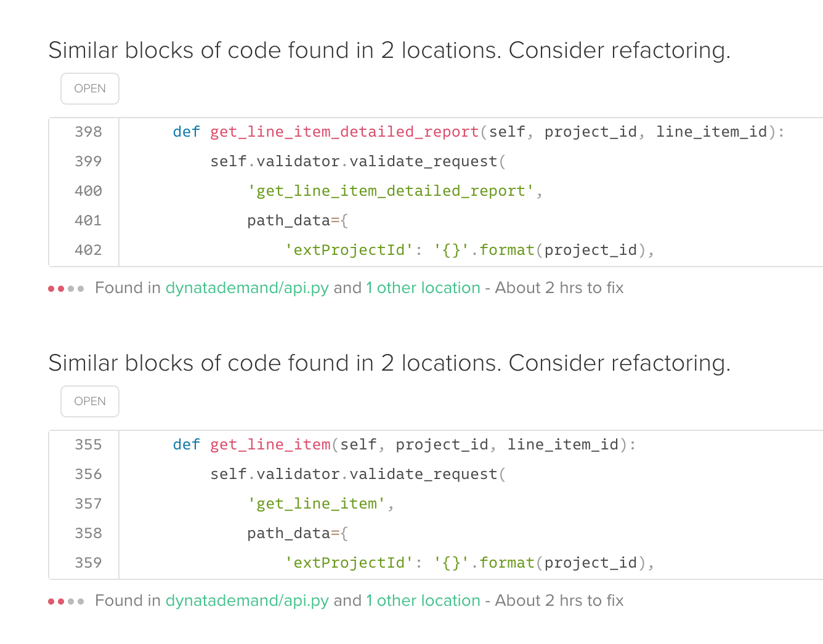Image resolution: width=823 pixels, height=644 pixels.
Task: Click line number 359 in the second snippet
Action: [88, 562]
